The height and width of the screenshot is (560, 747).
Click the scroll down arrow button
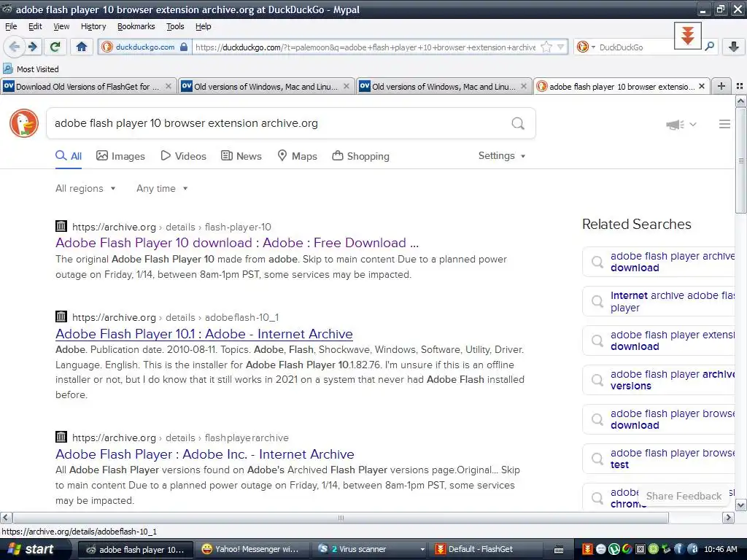[x=741, y=505]
